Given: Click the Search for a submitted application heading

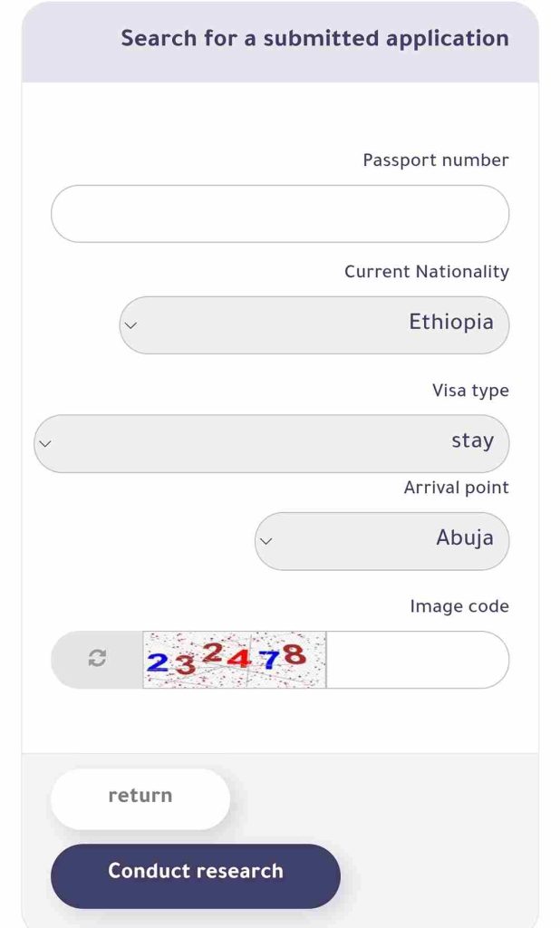Looking at the screenshot, I should [x=315, y=38].
